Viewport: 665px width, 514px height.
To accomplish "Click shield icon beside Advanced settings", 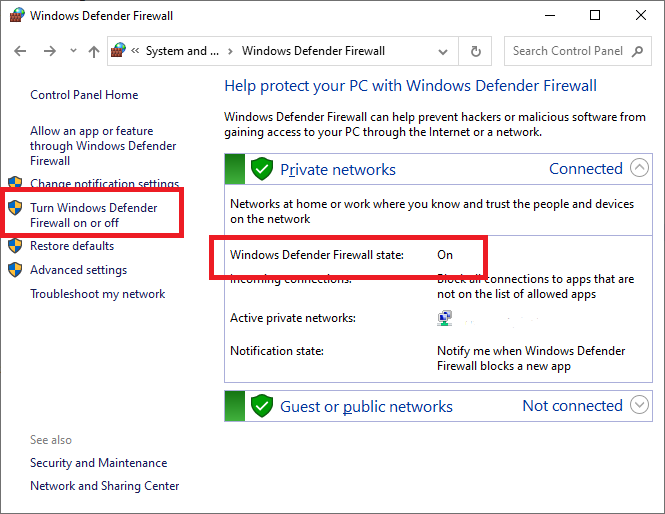I will point(15,270).
